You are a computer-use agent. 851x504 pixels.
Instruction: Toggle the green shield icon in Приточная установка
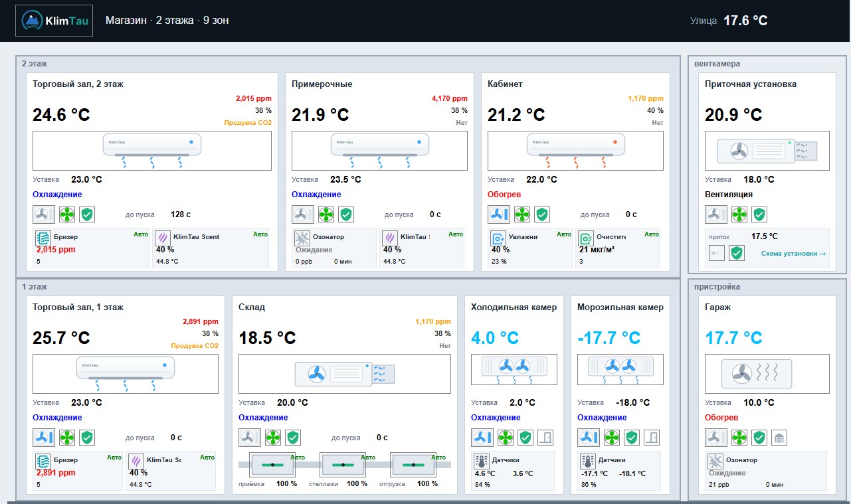pyautogui.click(x=759, y=214)
